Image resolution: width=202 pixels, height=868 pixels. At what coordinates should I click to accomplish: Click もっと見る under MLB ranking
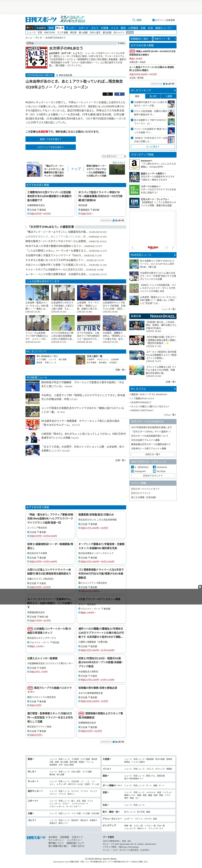(153, 147)
